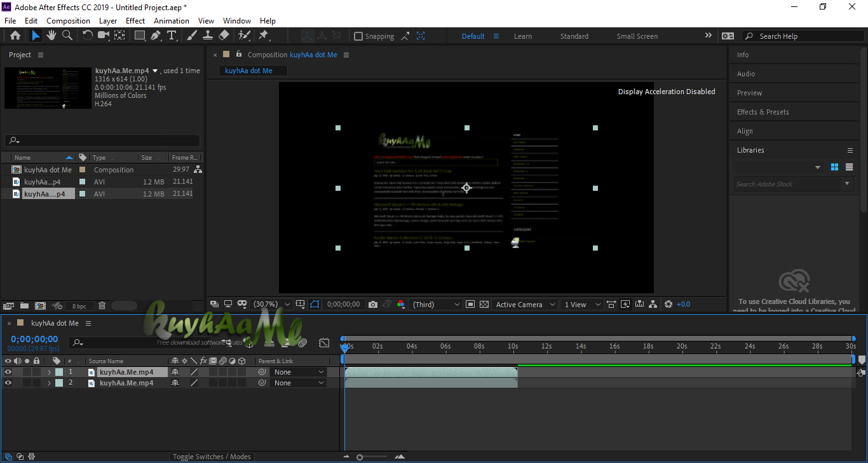Click the Fast Previews lightning icon
Image resolution: width=868 pixels, height=463 pixels.
[625, 305]
